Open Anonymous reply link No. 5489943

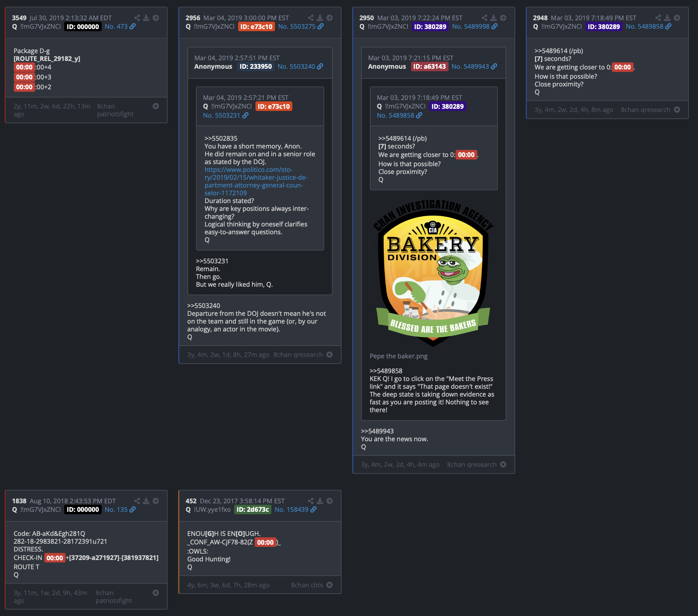pos(474,66)
